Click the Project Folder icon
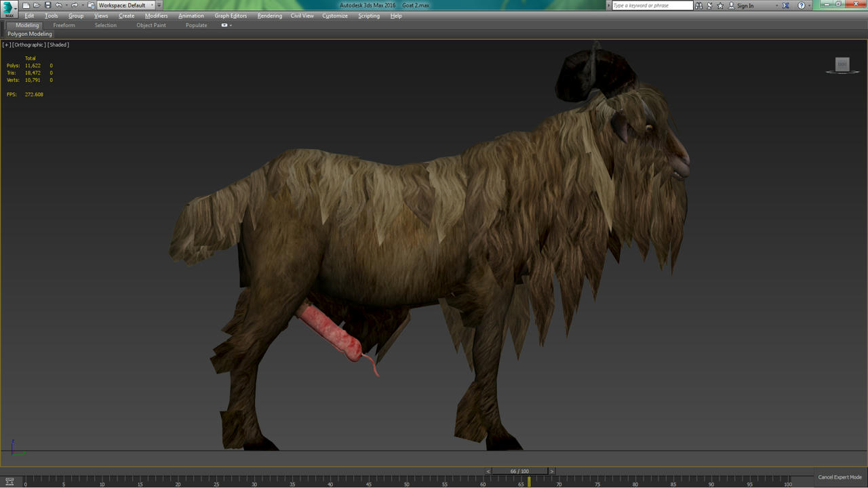 coord(91,5)
